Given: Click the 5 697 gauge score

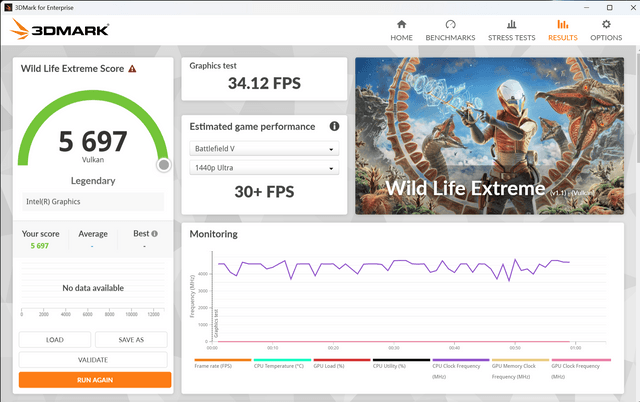Looking at the screenshot, I should point(93,141).
